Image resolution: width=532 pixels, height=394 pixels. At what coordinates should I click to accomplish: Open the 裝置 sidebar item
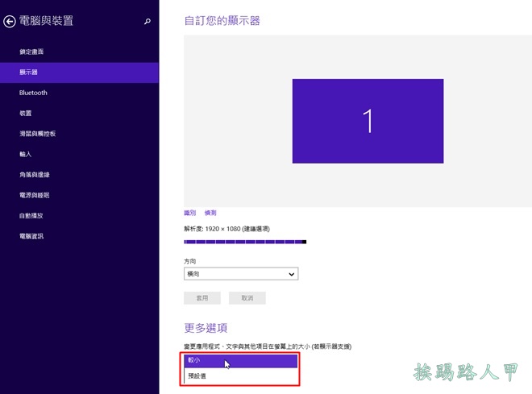pyautogui.click(x=26, y=114)
